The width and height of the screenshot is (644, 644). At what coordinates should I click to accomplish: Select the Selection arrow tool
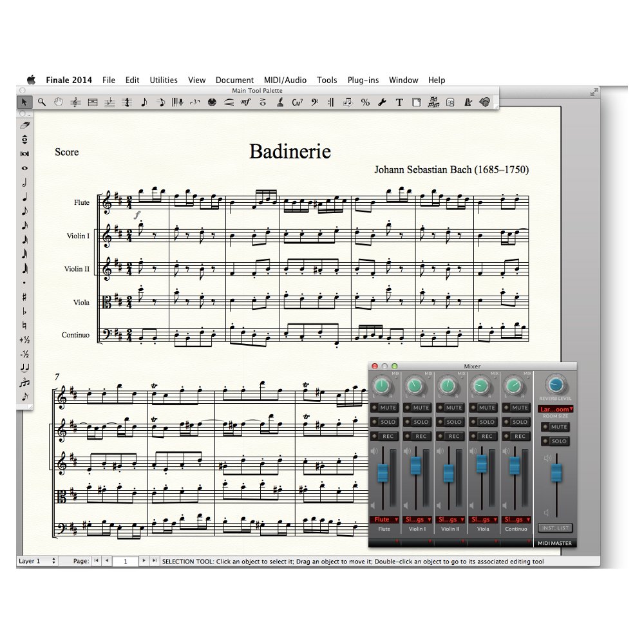[x=24, y=102]
